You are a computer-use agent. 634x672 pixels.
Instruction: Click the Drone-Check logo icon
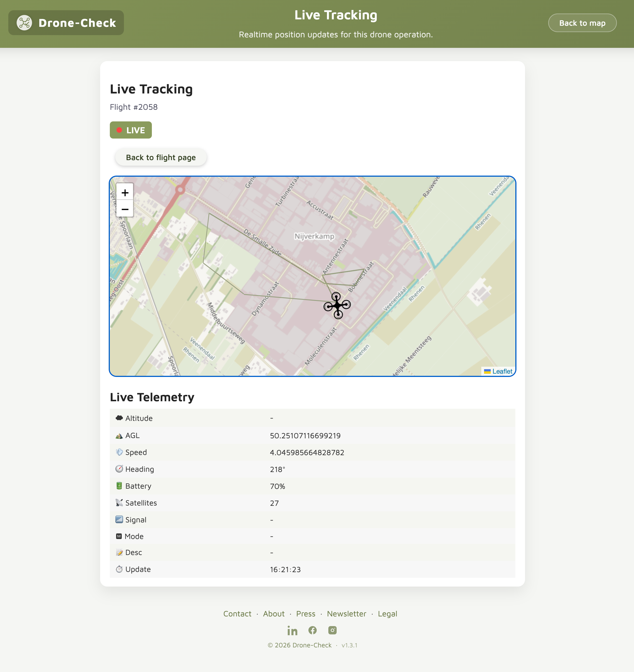24,23
